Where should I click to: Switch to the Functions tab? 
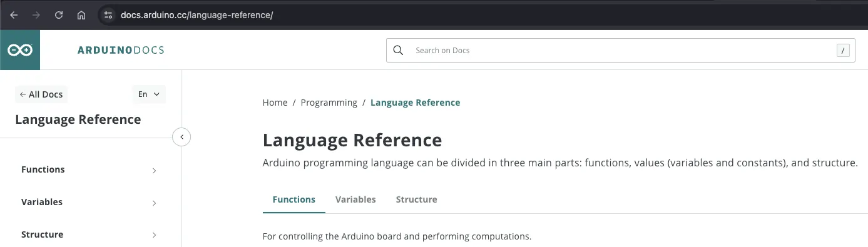coord(294,199)
